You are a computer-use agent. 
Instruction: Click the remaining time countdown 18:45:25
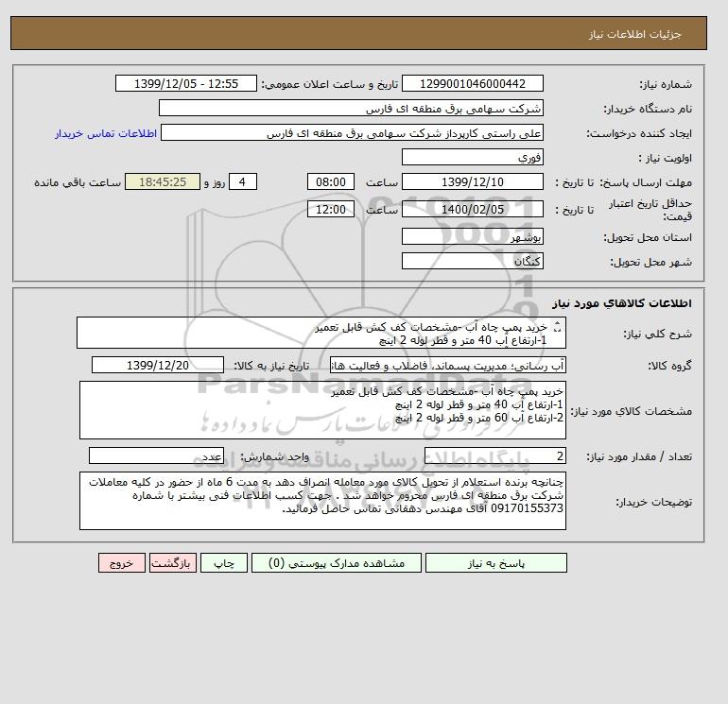click(163, 182)
